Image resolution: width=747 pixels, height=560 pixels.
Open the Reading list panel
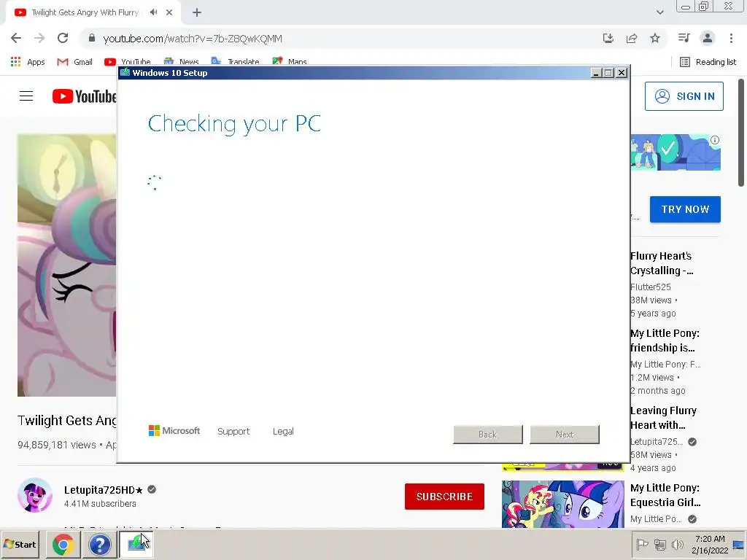pyautogui.click(x=708, y=62)
